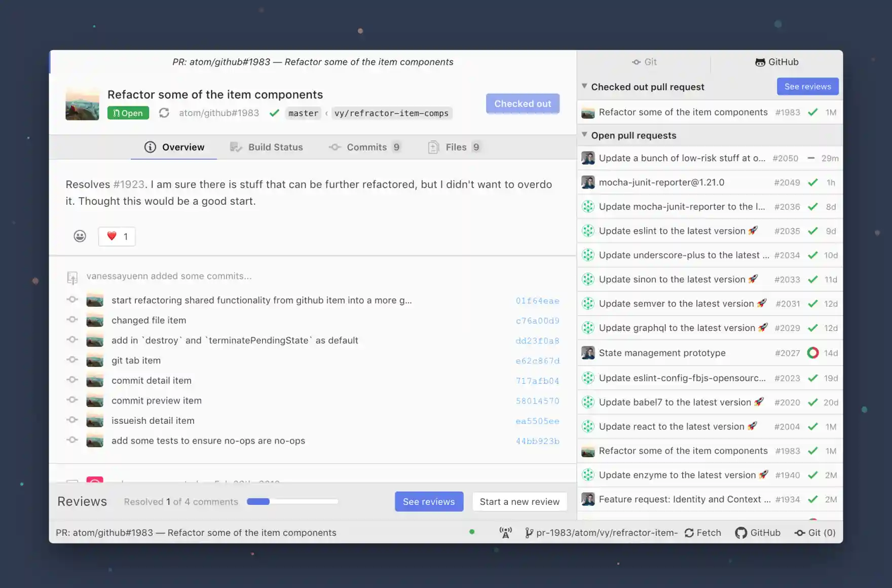Open Git panel via the Git (0) status item
The image size is (892, 588).
814,533
